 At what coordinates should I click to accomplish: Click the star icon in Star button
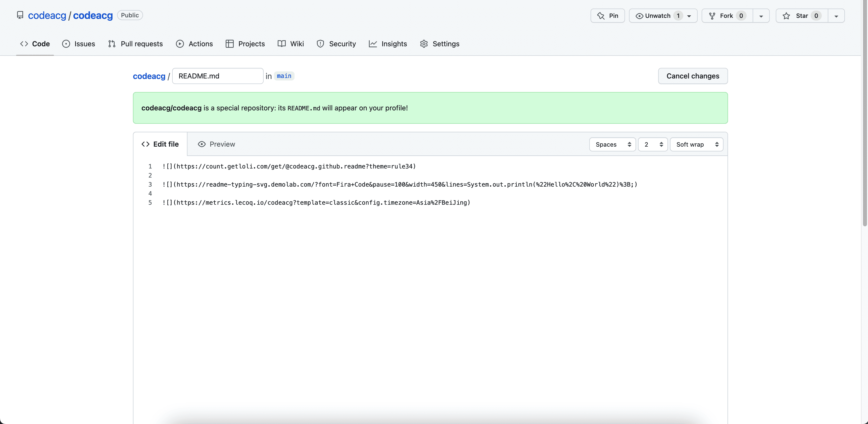(x=786, y=16)
